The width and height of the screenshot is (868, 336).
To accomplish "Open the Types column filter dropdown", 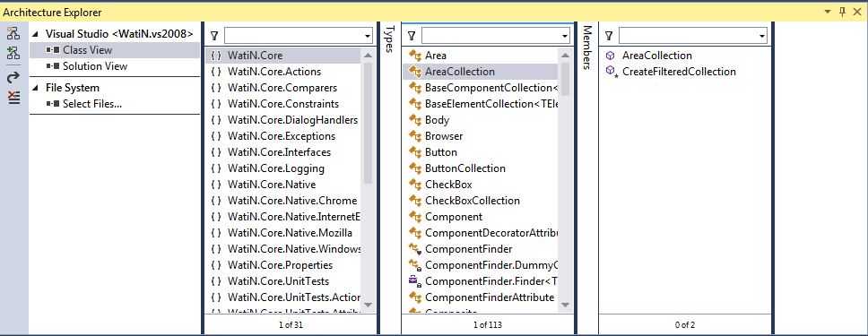I will click(x=565, y=36).
